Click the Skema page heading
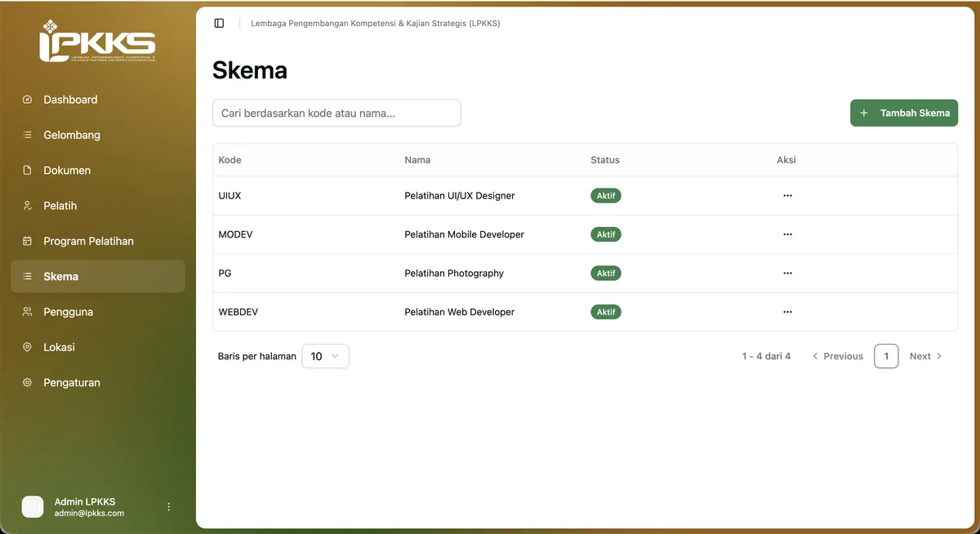 coord(250,70)
